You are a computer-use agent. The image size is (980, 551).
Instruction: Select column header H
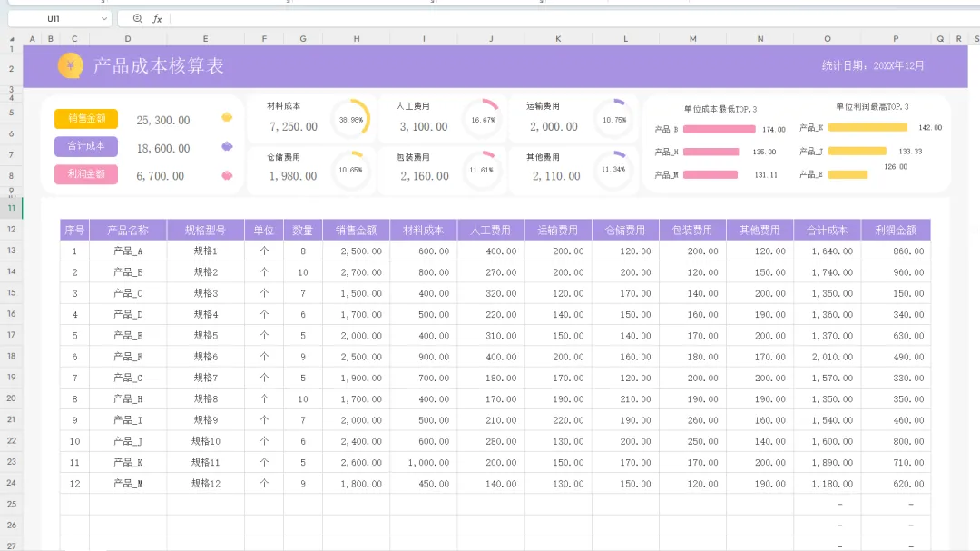click(x=357, y=39)
